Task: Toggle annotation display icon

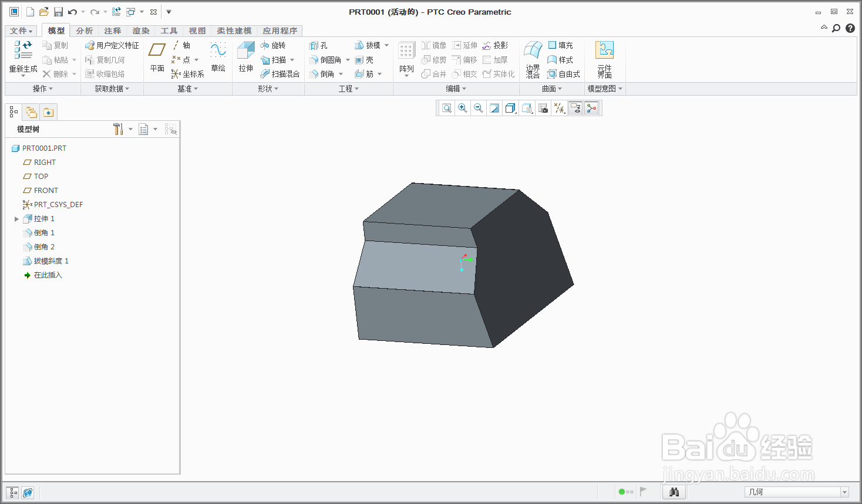Action: click(575, 108)
